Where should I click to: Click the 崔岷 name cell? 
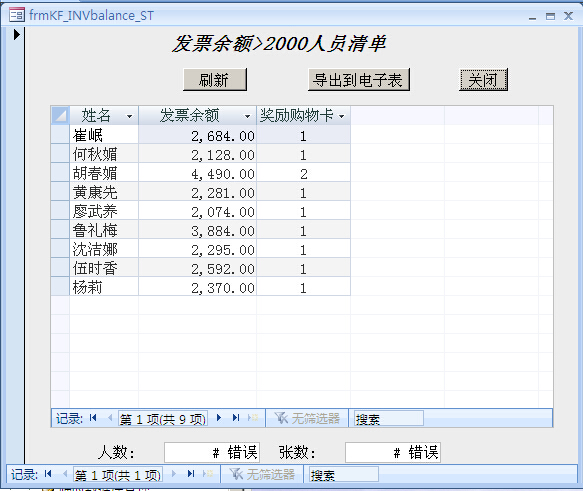click(104, 135)
